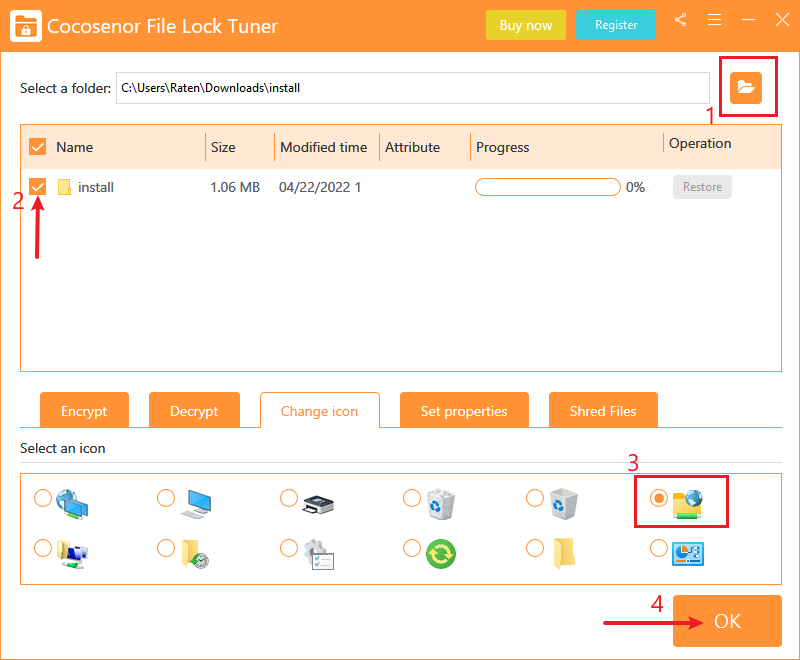Select radio for folder with clock icon

(x=166, y=548)
